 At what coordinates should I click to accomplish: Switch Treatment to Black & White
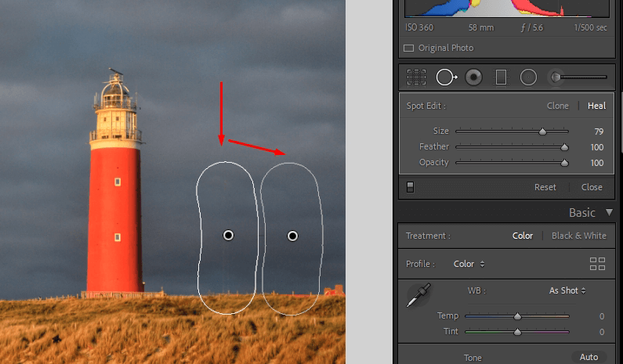point(578,236)
